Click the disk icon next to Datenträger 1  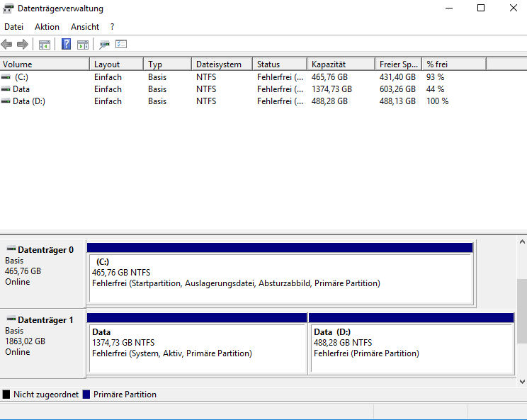click(11, 319)
